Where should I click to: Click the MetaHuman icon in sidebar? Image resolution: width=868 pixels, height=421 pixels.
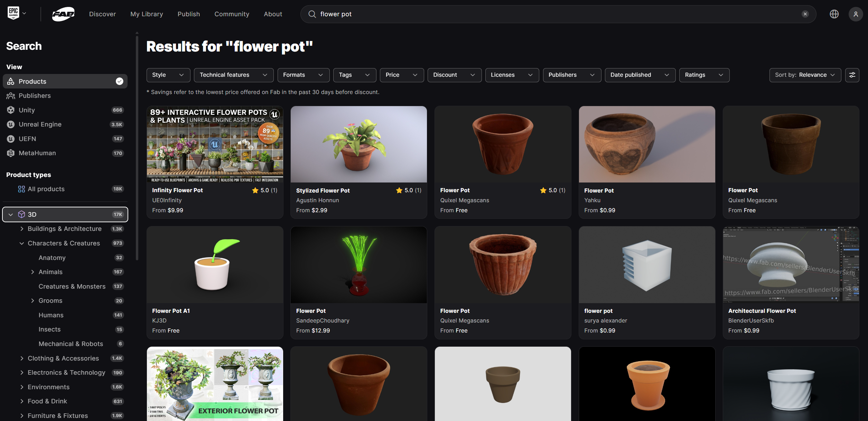point(11,153)
